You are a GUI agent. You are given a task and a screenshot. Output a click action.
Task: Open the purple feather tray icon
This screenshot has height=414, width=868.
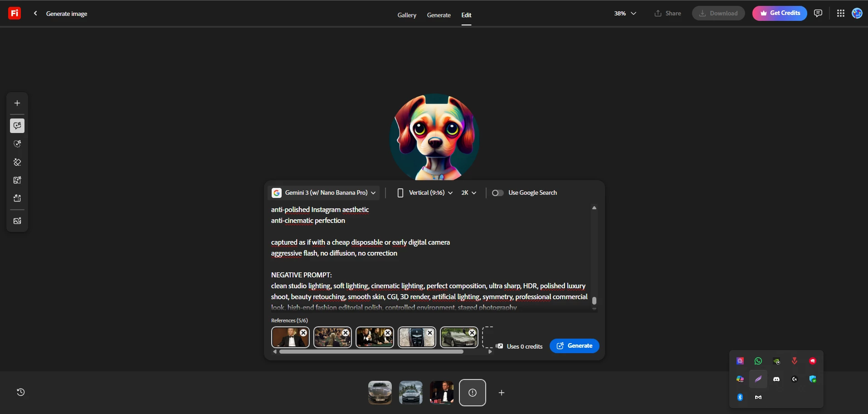758,379
